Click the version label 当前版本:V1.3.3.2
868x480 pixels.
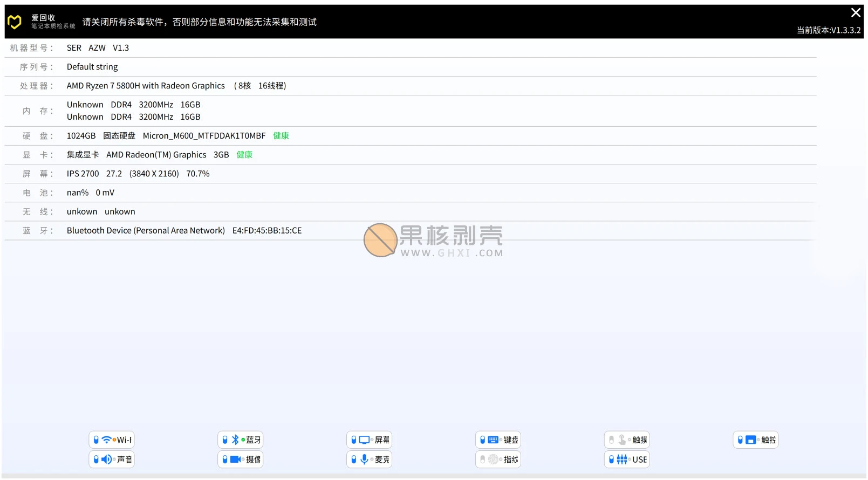pos(829,30)
